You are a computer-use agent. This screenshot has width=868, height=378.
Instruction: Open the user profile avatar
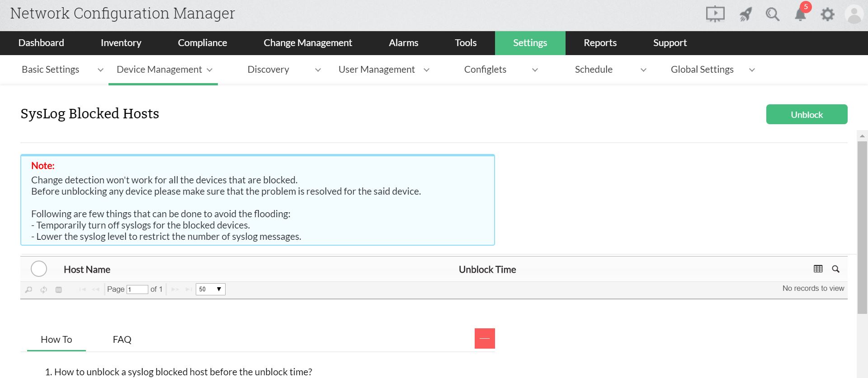pyautogui.click(x=854, y=14)
